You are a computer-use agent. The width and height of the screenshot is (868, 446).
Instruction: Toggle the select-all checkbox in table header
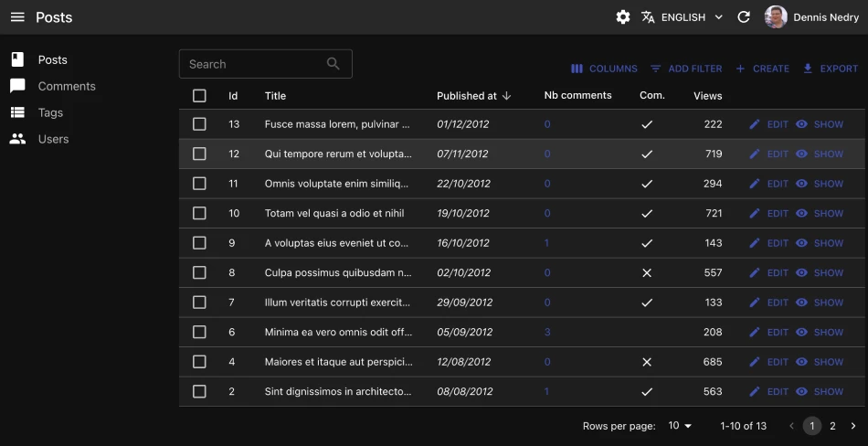199,95
